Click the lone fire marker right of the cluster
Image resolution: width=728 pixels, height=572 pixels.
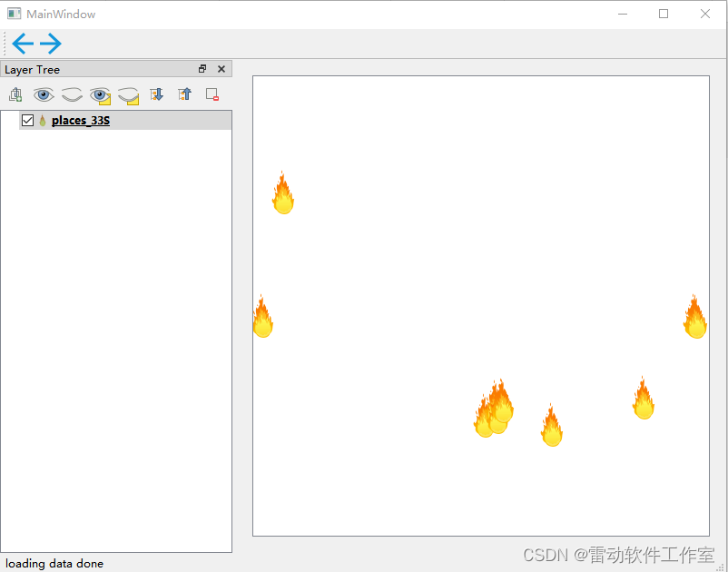click(x=552, y=425)
